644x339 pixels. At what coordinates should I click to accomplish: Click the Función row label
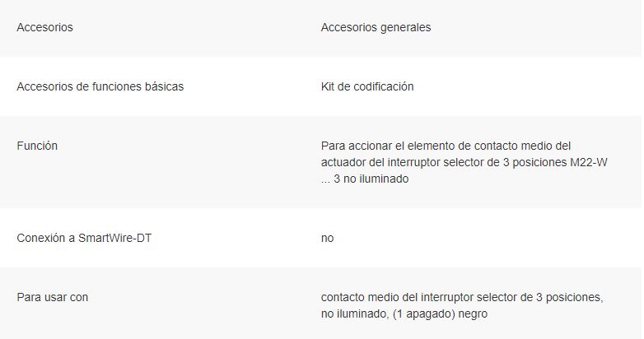37,146
